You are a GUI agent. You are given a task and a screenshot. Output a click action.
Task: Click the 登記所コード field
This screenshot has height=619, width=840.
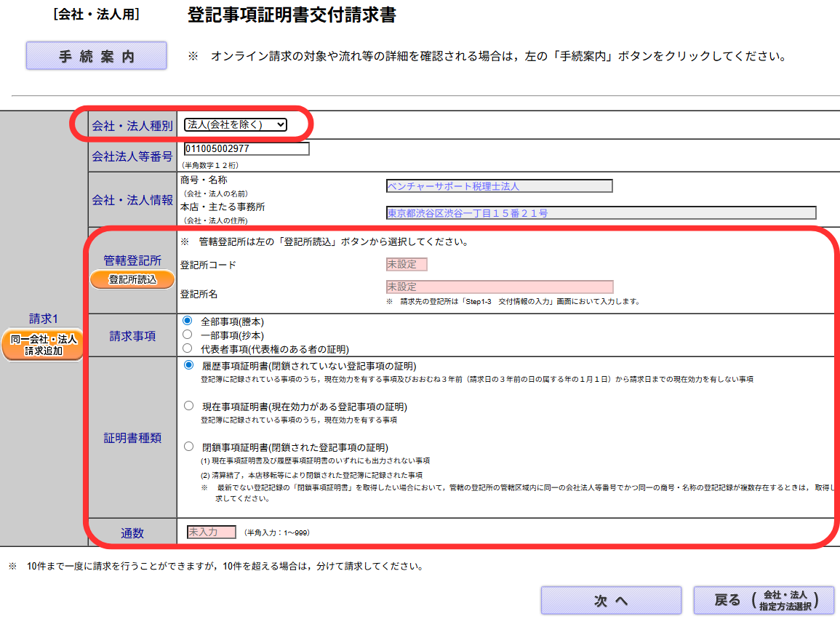[407, 265]
